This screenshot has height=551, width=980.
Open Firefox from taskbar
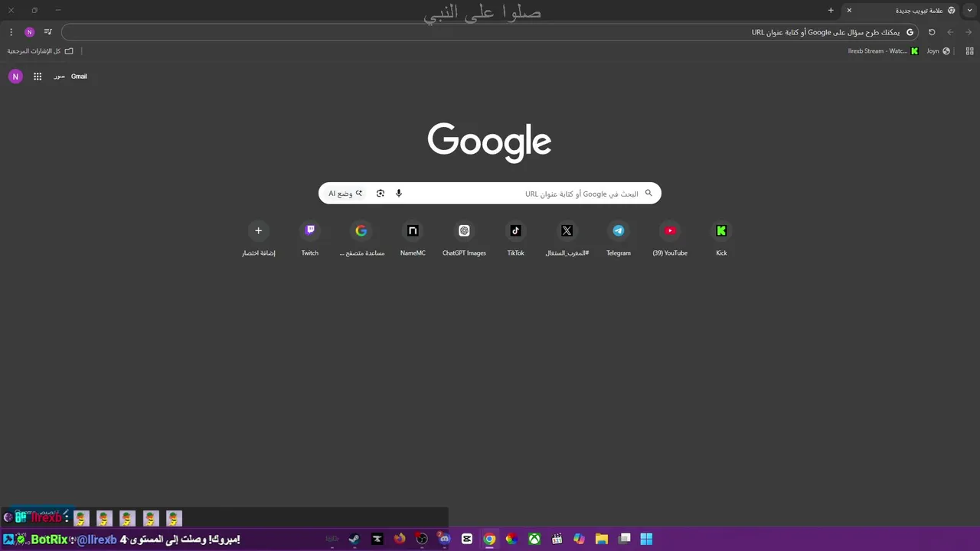pyautogui.click(x=400, y=539)
